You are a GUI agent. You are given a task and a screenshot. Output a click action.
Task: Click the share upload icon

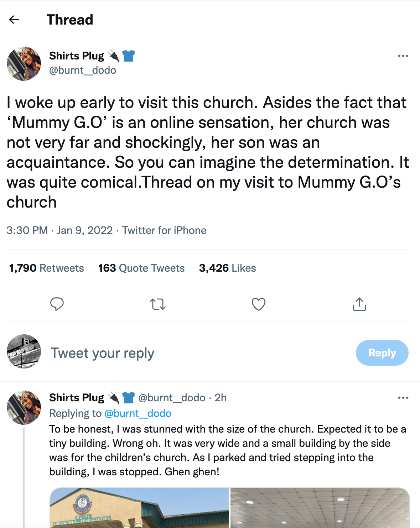pos(359,304)
